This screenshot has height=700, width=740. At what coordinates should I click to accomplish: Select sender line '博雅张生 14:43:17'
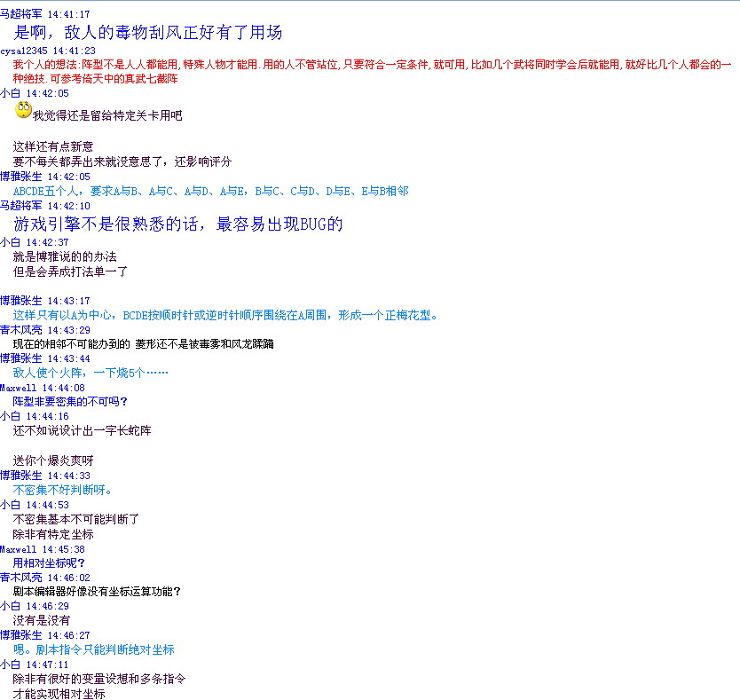point(45,301)
